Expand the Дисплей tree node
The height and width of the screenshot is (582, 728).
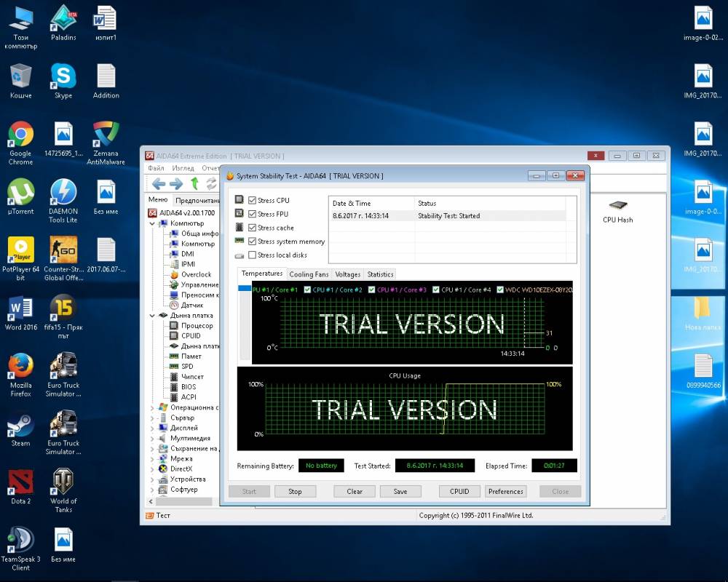click(x=152, y=428)
